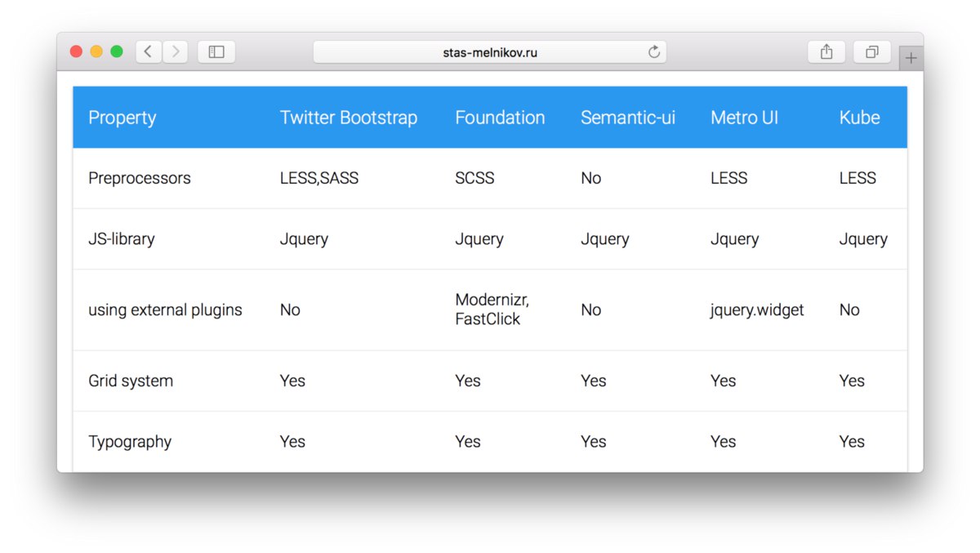Open the Share menu icon

(x=826, y=52)
